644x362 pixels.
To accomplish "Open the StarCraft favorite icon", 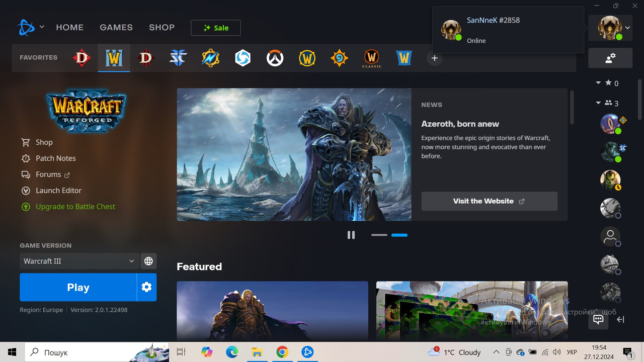I will coord(178,58).
